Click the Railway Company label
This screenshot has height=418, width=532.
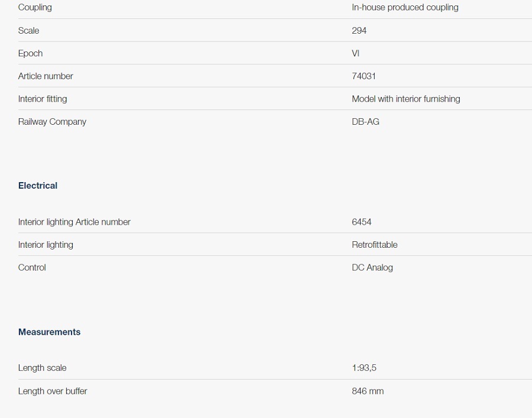pos(52,122)
